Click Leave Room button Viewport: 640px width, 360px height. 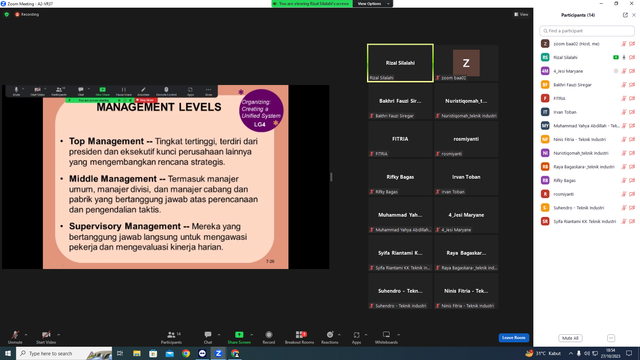point(513,338)
